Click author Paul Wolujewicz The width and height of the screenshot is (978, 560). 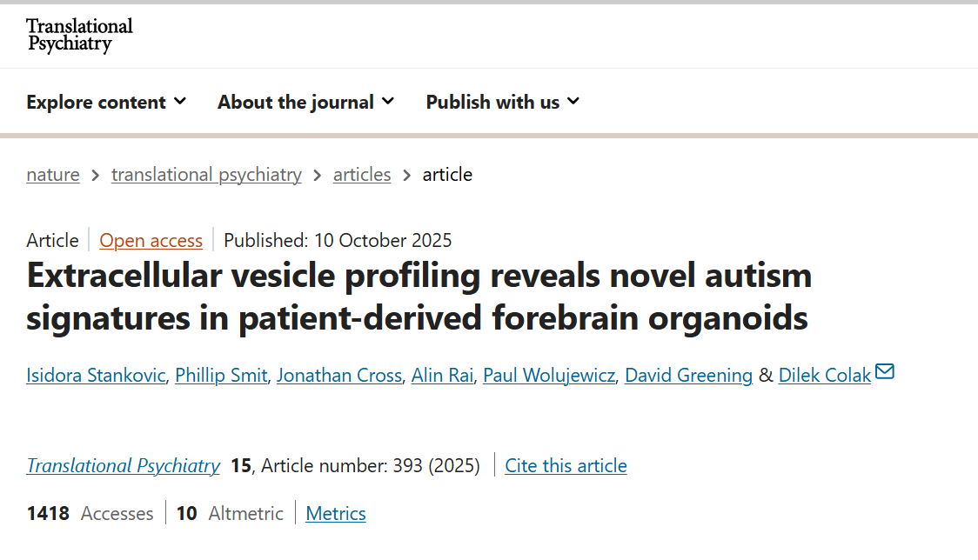tap(549, 376)
